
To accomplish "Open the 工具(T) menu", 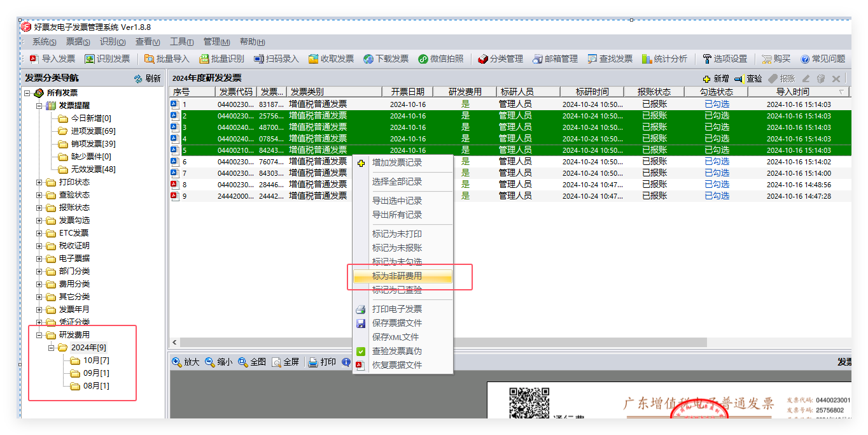I will 181,41.
